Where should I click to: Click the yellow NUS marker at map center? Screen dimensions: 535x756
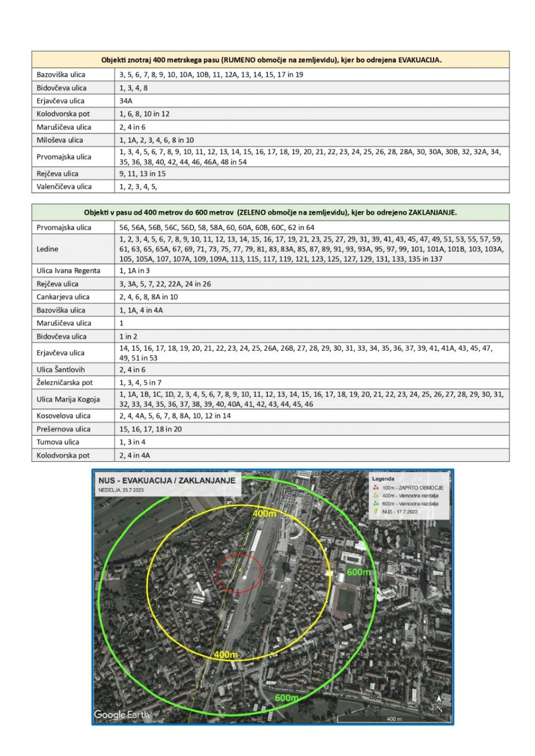[x=241, y=570]
